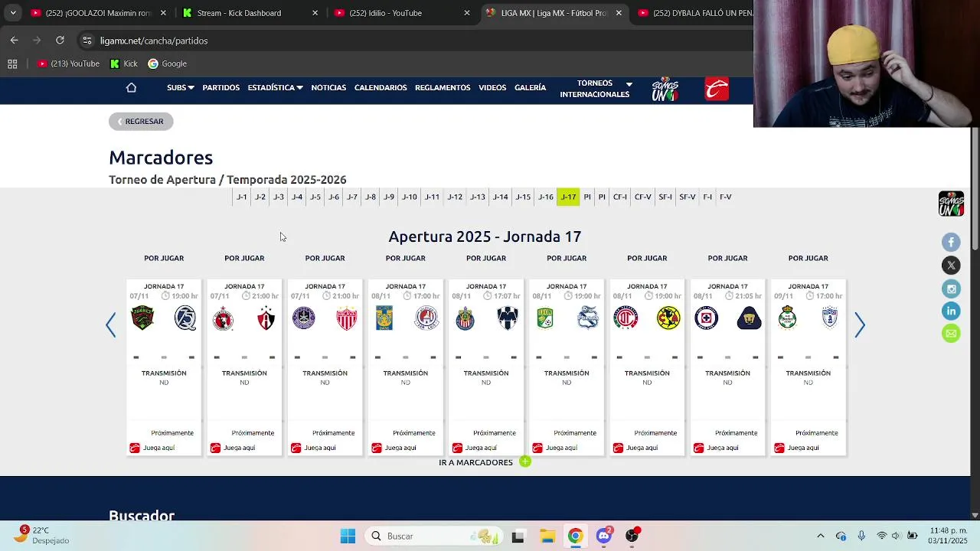Open Instagram sidebar icon
The image size is (980, 551).
tap(951, 289)
